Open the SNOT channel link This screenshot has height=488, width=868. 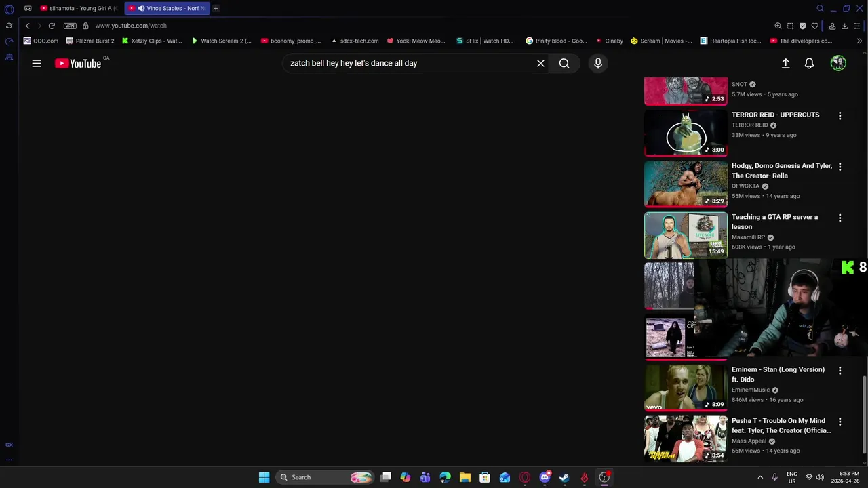pos(739,84)
